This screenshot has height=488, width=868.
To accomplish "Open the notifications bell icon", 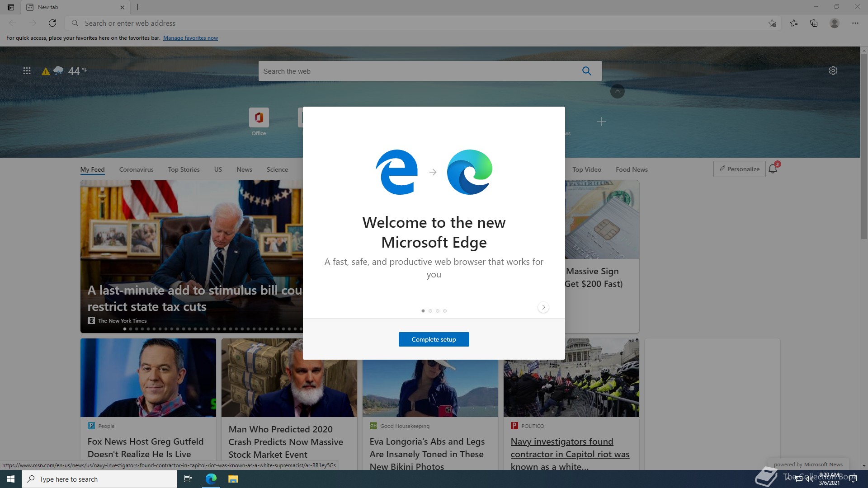I will pos(773,169).
